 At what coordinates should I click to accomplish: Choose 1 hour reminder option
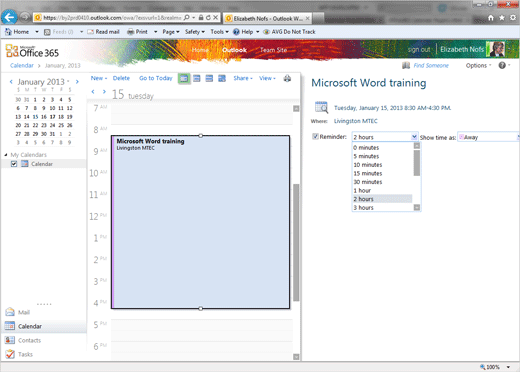382,190
